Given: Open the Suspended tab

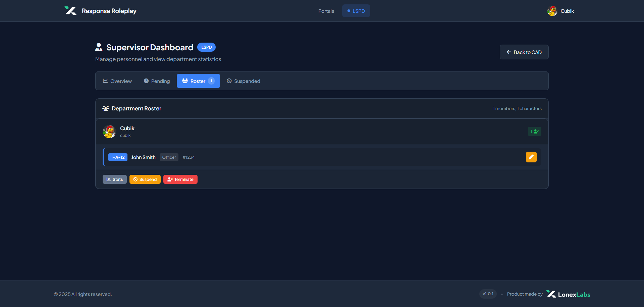Looking at the screenshot, I should [x=244, y=81].
